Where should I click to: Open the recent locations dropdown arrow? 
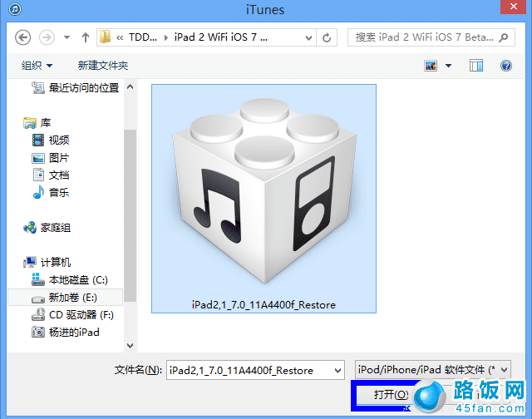coord(66,37)
